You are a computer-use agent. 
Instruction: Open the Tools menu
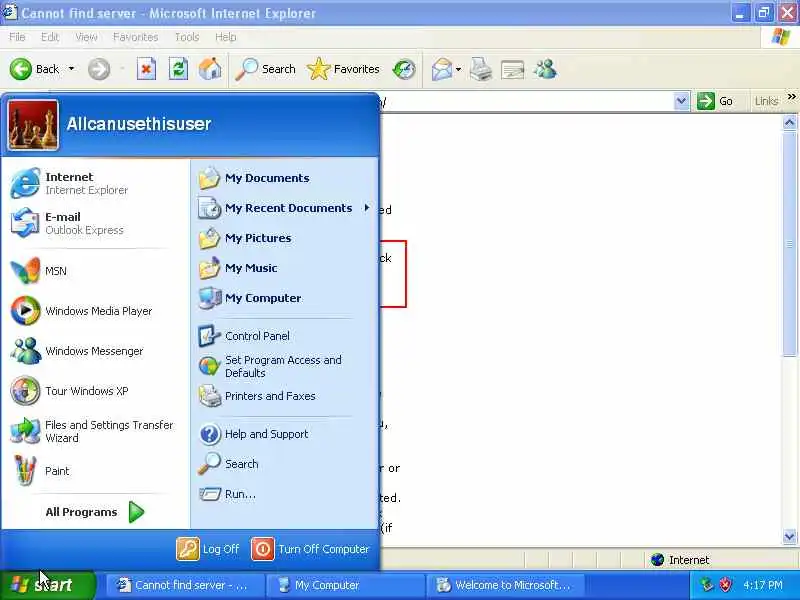[x=187, y=37]
